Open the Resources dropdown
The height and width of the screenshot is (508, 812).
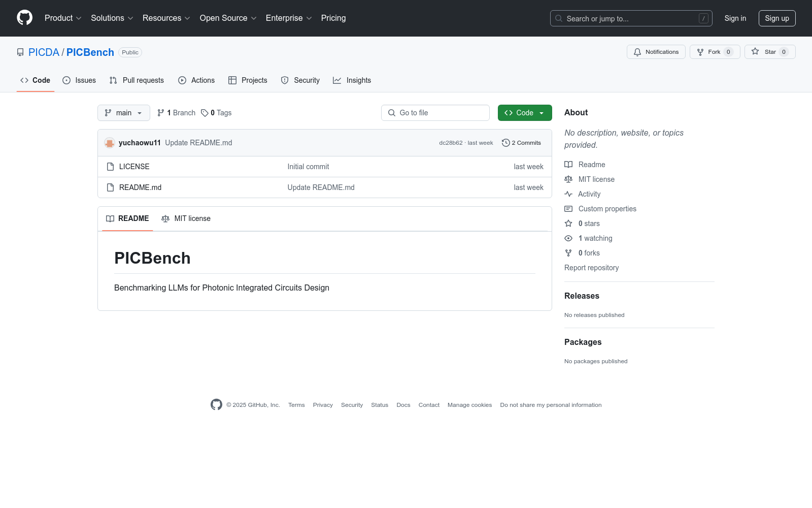166,18
